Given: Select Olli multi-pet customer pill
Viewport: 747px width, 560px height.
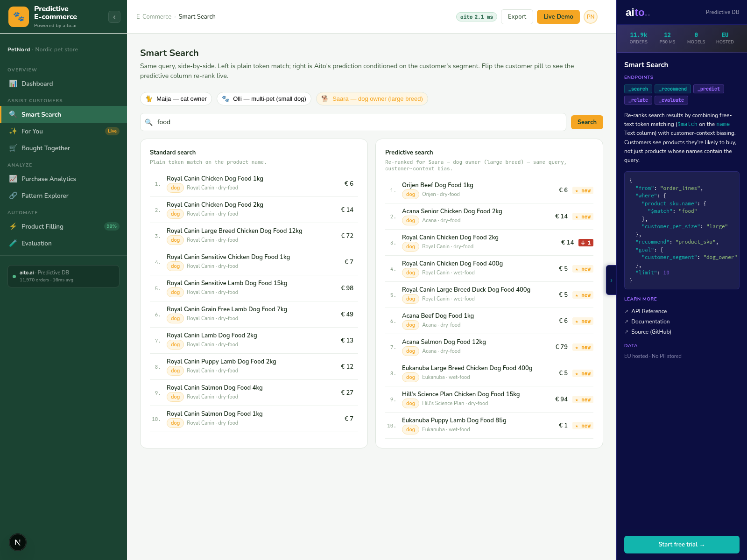Looking at the screenshot, I should [264, 99].
